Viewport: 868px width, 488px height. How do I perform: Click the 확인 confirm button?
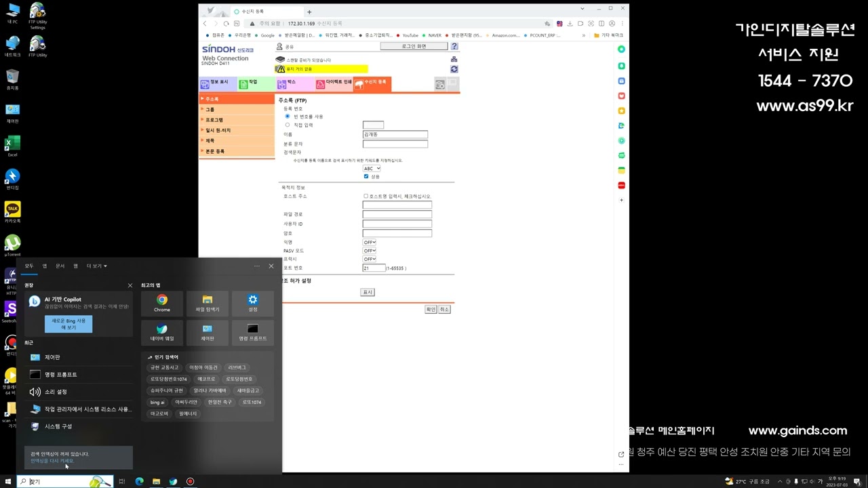[431, 309]
